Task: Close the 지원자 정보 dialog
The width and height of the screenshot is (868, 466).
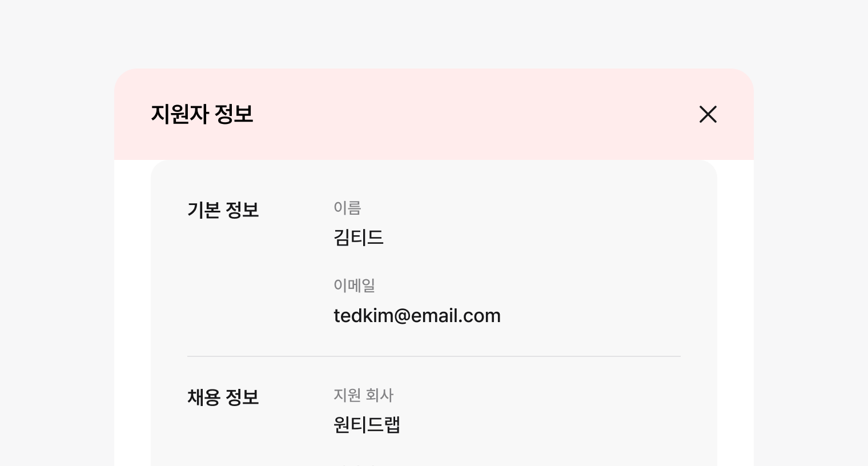Action: [x=708, y=114]
